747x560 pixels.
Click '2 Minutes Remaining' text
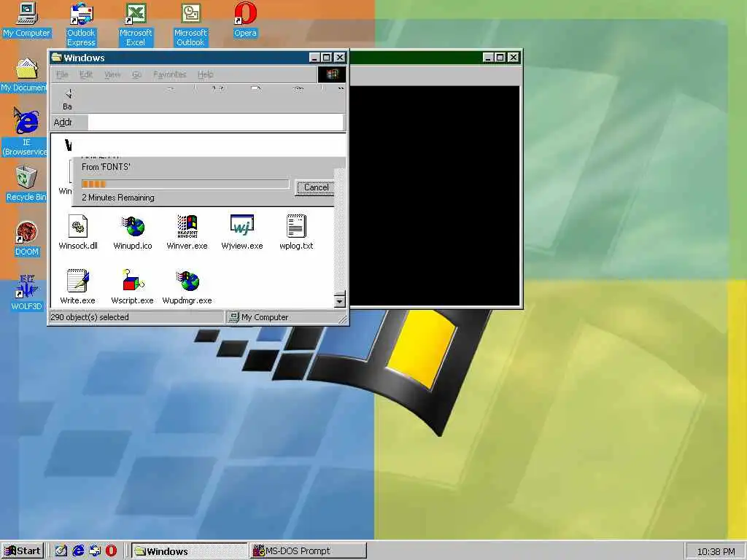pos(117,198)
